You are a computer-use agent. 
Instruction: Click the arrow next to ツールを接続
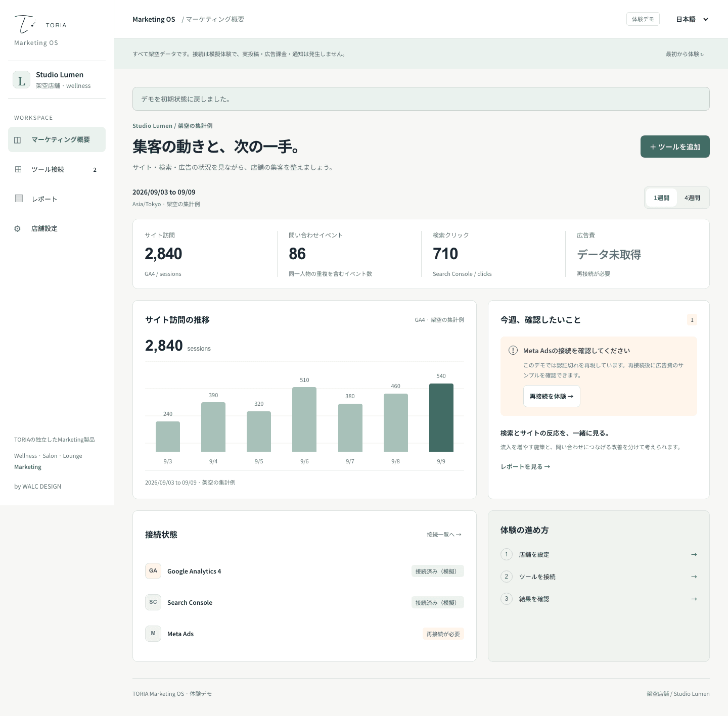[694, 577]
